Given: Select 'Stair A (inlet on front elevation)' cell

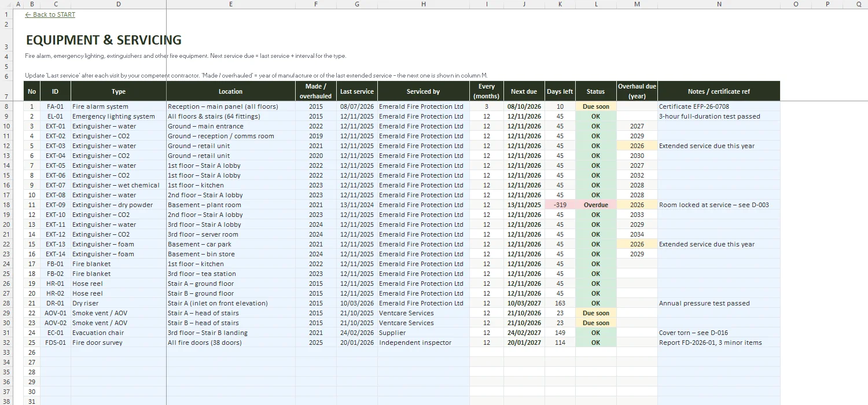Looking at the screenshot, I should point(231,303).
